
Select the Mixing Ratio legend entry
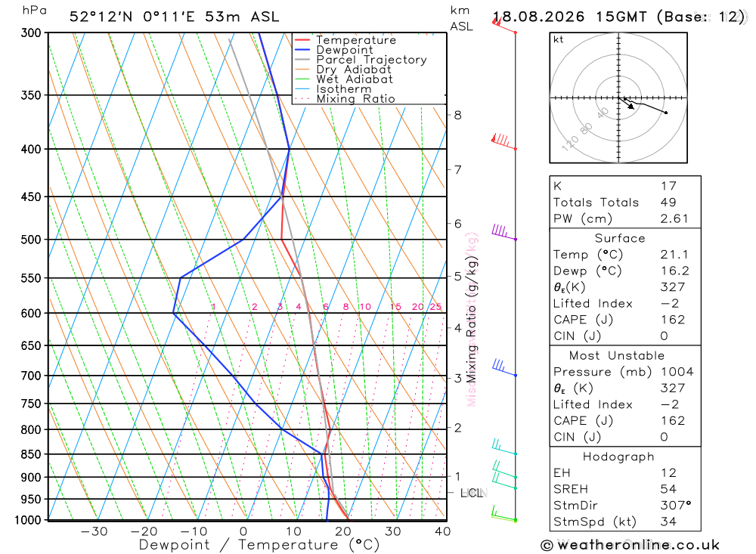345,98
